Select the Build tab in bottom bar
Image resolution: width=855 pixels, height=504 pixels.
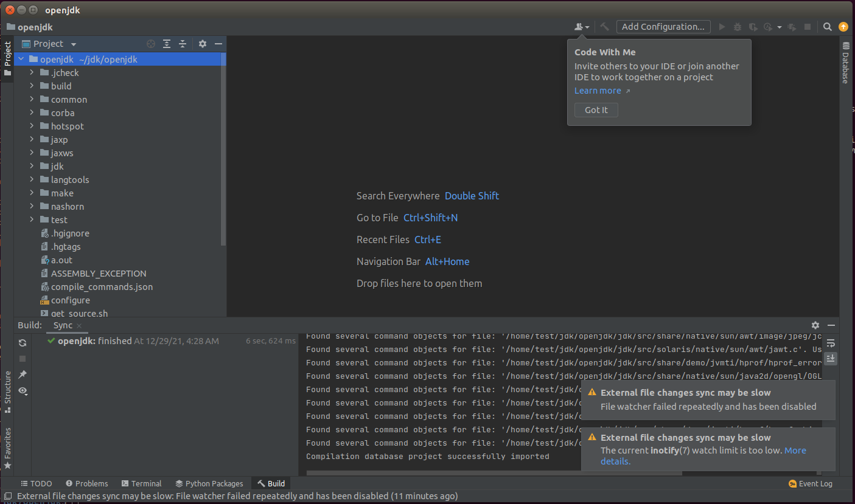(271, 483)
